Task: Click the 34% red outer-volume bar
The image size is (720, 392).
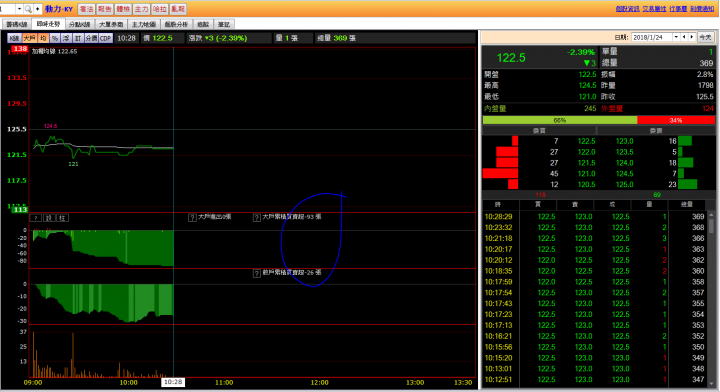Action: (x=676, y=120)
